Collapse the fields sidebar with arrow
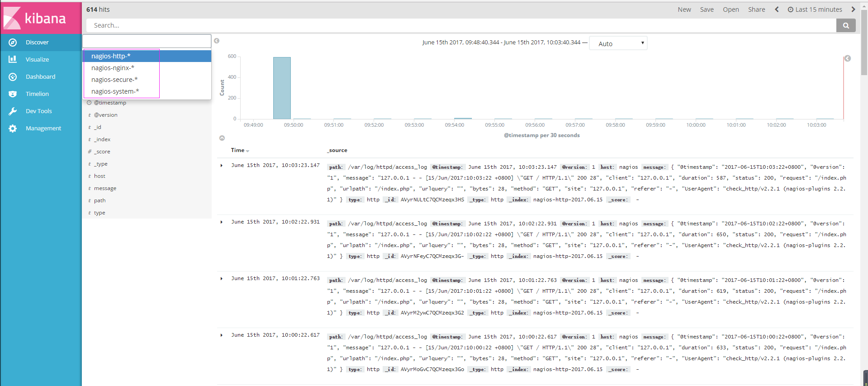Screen dimensions: 868x386 pyautogui.click(x=217, y=41)
